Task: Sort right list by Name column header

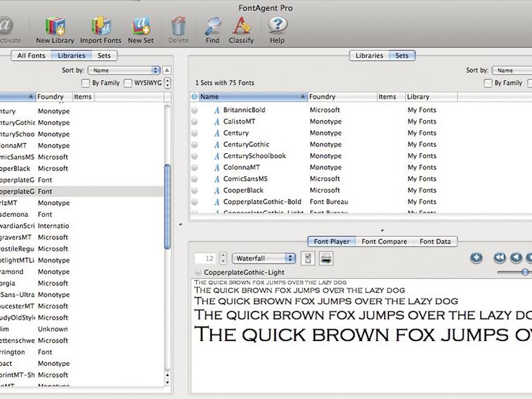Action: click(x=253, y=97)
